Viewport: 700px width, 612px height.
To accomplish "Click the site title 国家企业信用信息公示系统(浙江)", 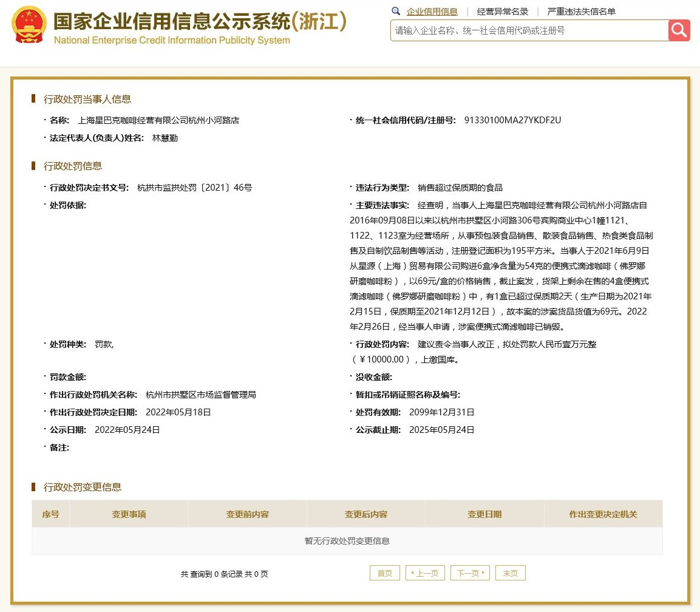I will tap(200, 21).
